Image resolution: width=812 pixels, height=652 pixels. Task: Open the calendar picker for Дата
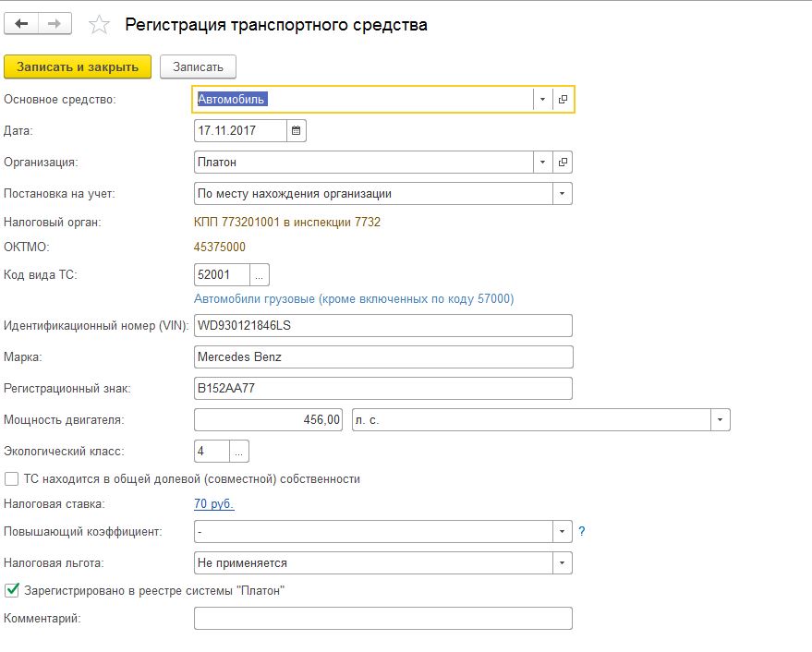296,131
